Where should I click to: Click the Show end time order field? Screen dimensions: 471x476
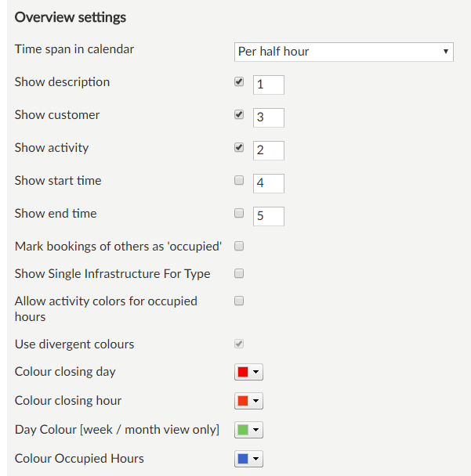268,216
